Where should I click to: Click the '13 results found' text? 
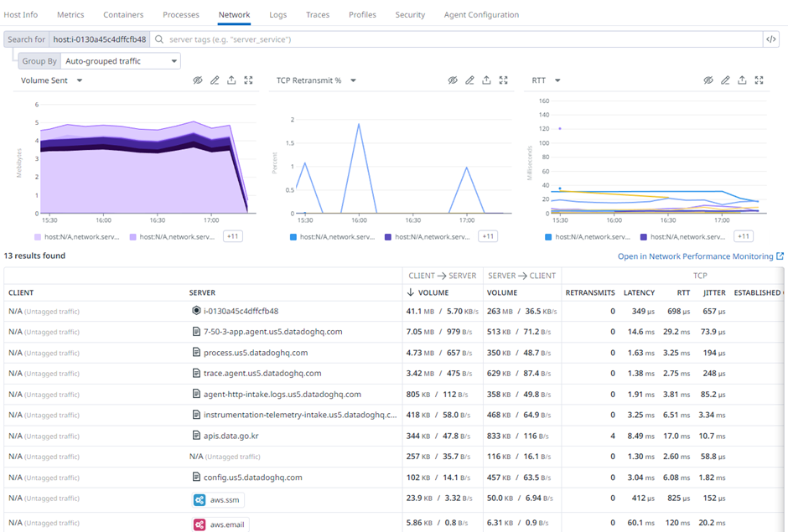[34, 256]
